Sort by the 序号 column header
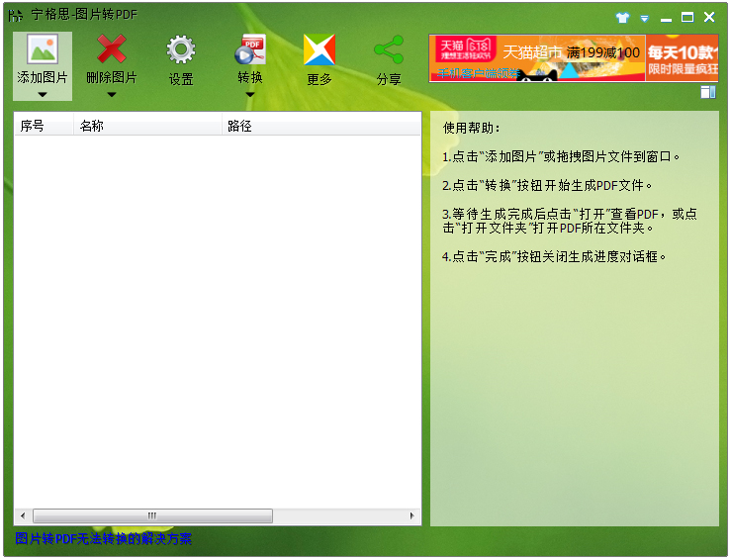Image resolution: width=730 pixels, height=560 pixels. 44,126
